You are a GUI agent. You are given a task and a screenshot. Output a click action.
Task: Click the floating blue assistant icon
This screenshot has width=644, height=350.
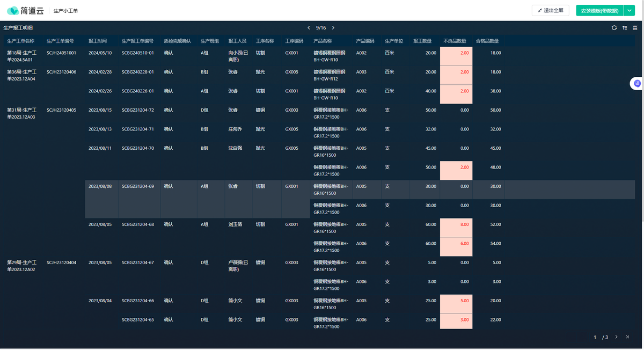click(637, 83)
